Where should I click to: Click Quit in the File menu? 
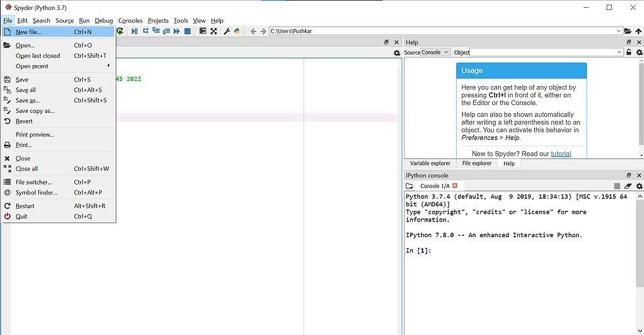(x=58, y=216)
